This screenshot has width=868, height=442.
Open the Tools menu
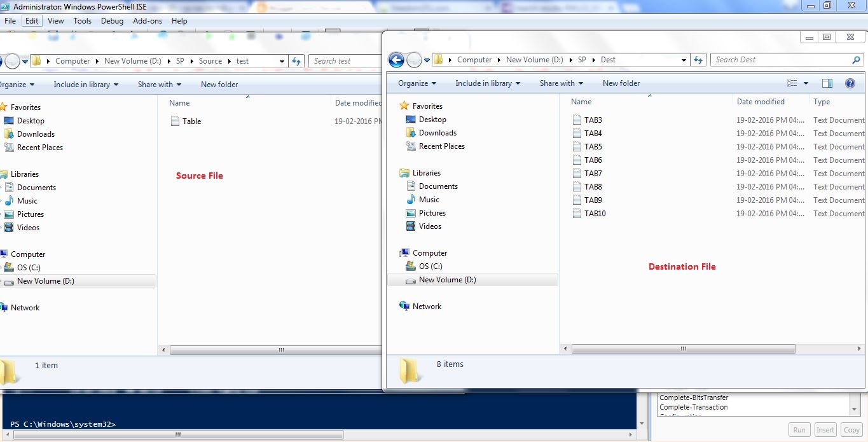coord(82,20)
